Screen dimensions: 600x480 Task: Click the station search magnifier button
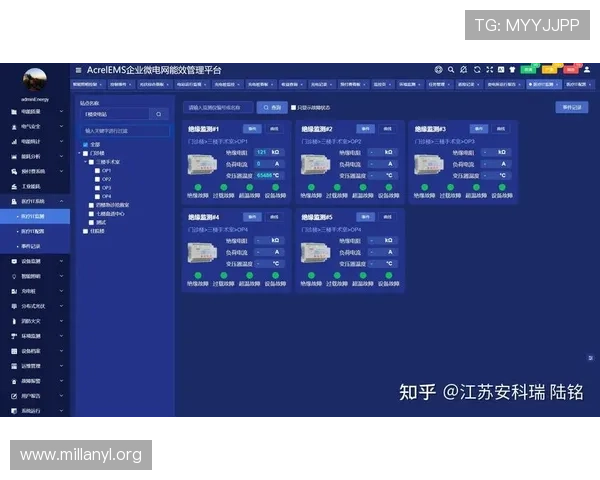158,114
